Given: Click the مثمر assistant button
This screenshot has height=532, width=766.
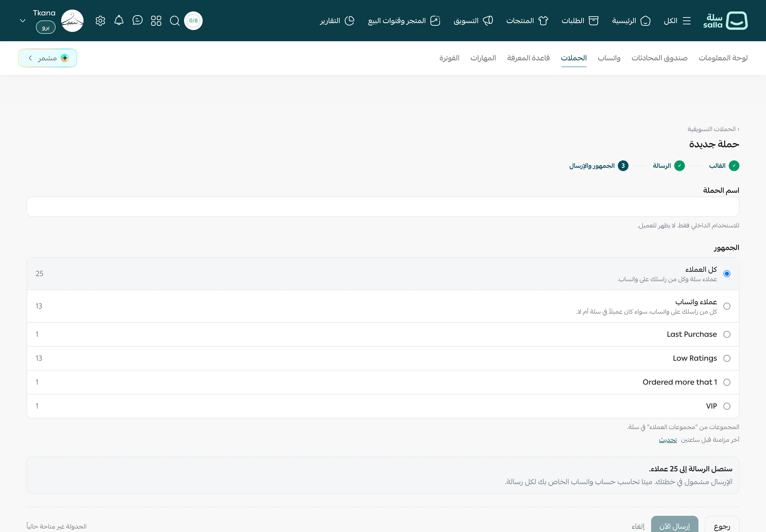Looking at the screenshot, I should 48,58.
